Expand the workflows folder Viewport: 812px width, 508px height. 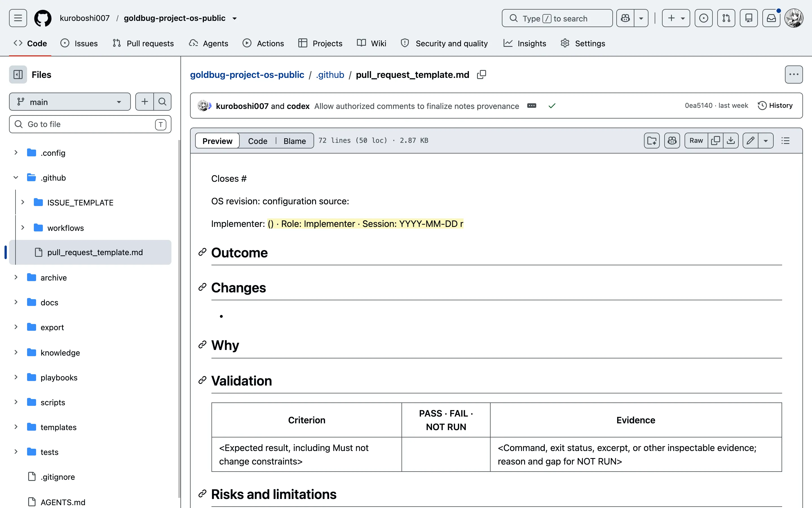23,227
